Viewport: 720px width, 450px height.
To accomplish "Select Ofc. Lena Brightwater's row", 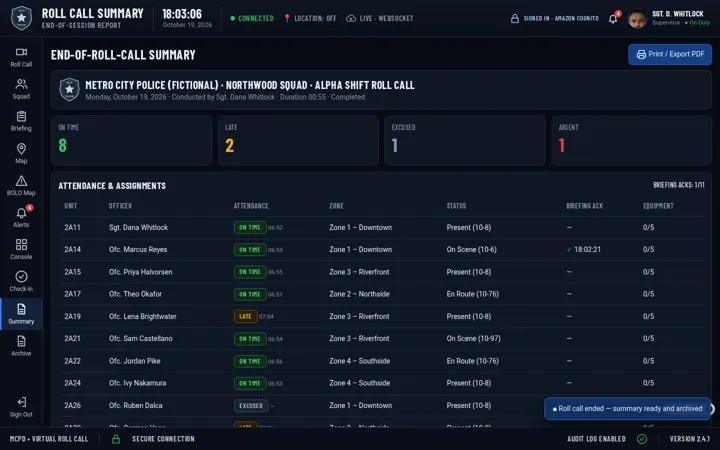I will pyautogui.click(x=382, y=316).
